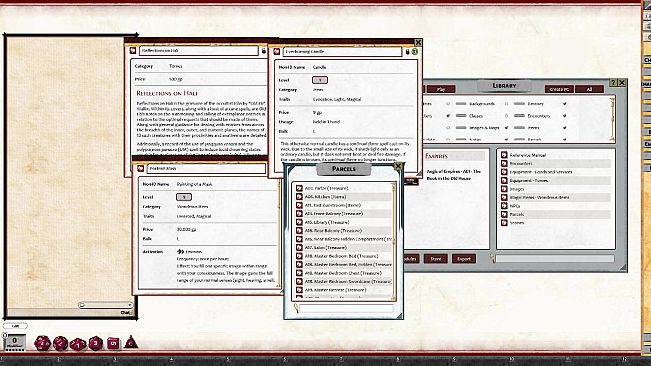Select the Angle of Empires module entry

tap(454, 175)
